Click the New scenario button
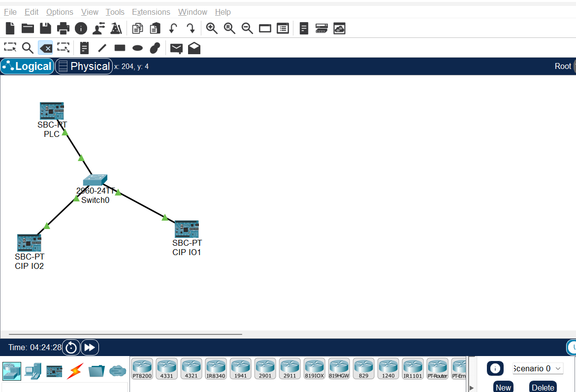 pyautogui.click(x=503, y=388)
